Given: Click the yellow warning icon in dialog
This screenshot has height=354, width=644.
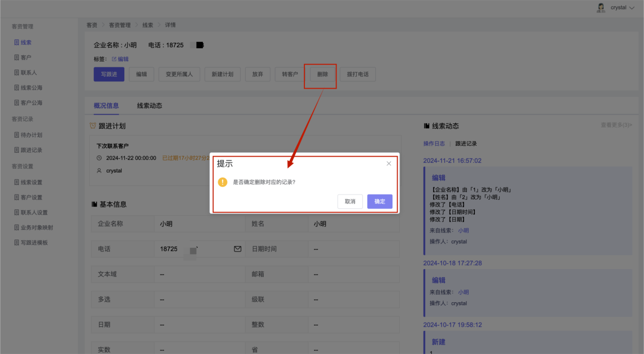Looking at the screenshot, I should pos(223,182).
